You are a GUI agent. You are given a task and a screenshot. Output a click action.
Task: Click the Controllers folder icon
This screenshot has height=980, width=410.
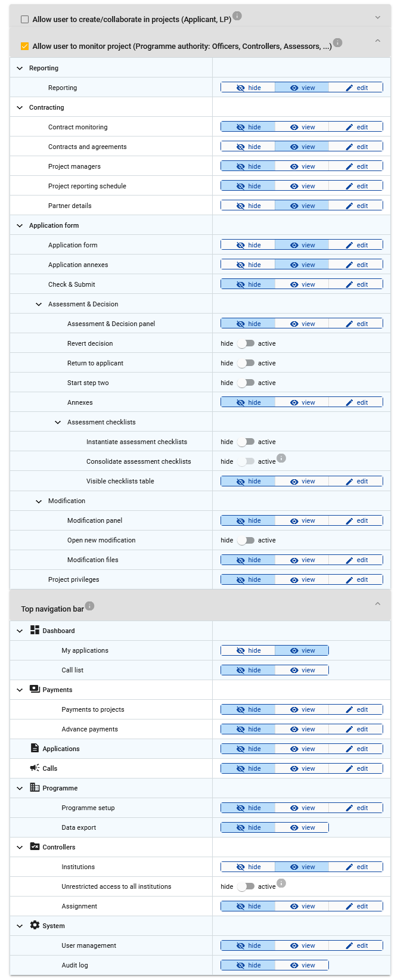[x=35, y=846]
